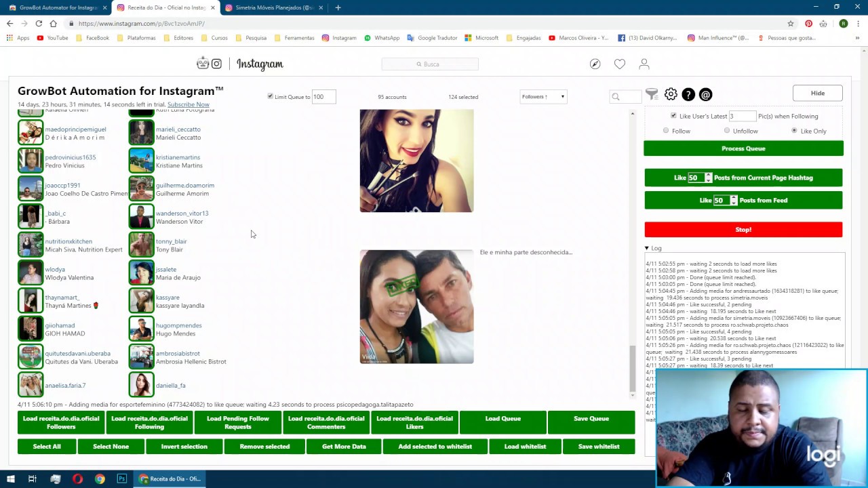Toggle Like User's Latest pics checkbox
This screenshot has width=868, height=488.
[673, 116]
